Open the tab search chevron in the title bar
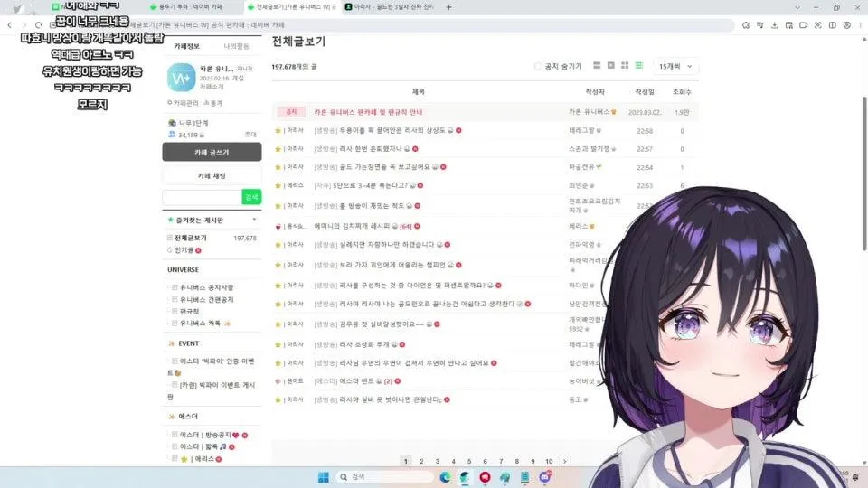 pos(797,7)
